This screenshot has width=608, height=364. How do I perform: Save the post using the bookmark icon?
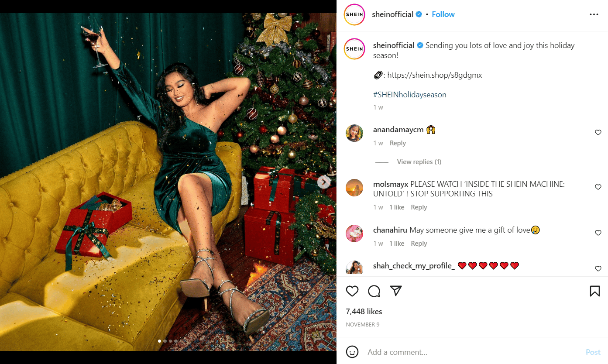point(594,291)
